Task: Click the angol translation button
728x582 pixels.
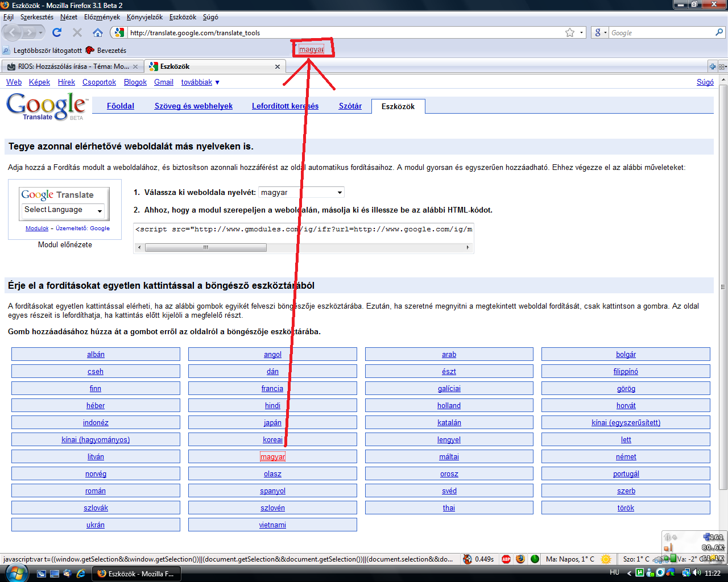Action: 272,355
